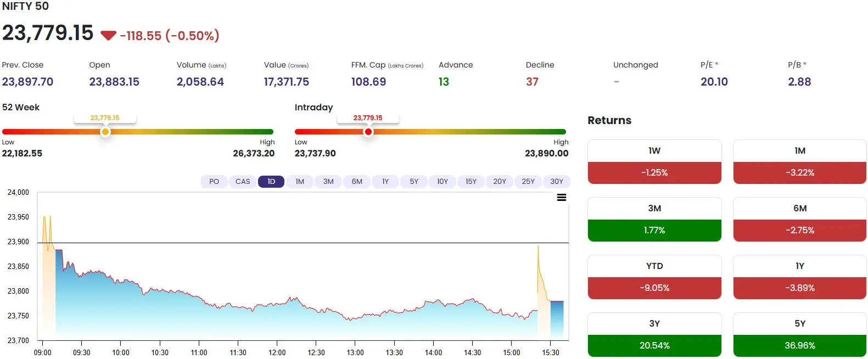The image size is (868, 359).
Task: Open the 30Y chart range
Action: pyautogui.click(x=557, y=182)
